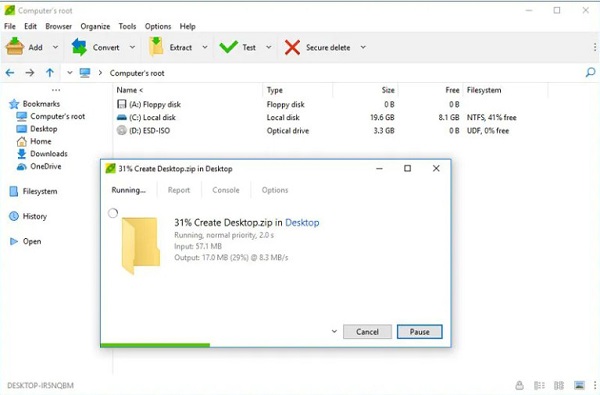Screen dimensions: 600x395
Task: Toggle the details view icon in the status bar
Action: click(x=559, y=385)
